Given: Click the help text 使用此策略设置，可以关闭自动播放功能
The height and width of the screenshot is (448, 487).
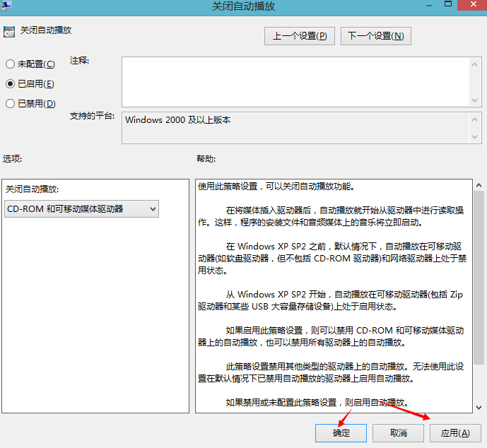Looking at the screenshot, I should 276,187.
